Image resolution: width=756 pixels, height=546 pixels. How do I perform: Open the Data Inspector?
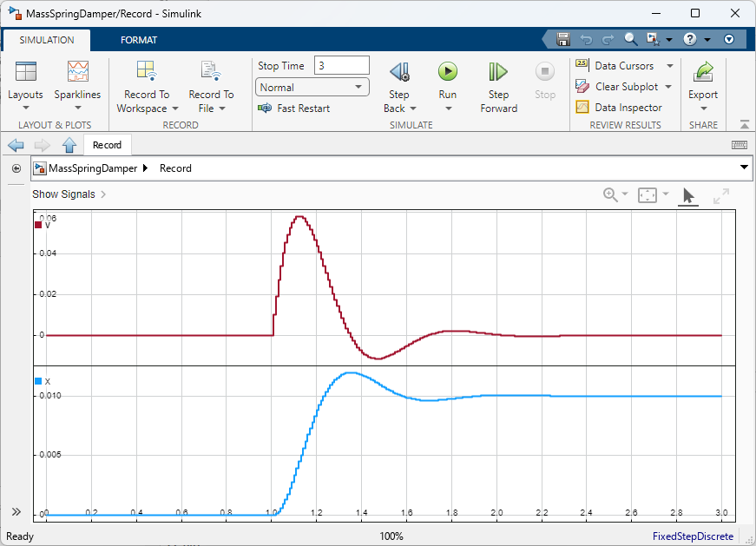coord(619,108)
